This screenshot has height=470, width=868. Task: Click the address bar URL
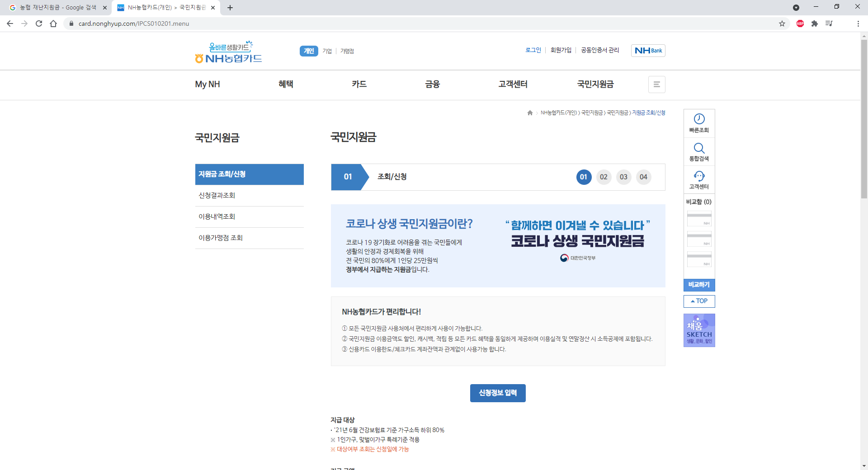tap(134, 23)
